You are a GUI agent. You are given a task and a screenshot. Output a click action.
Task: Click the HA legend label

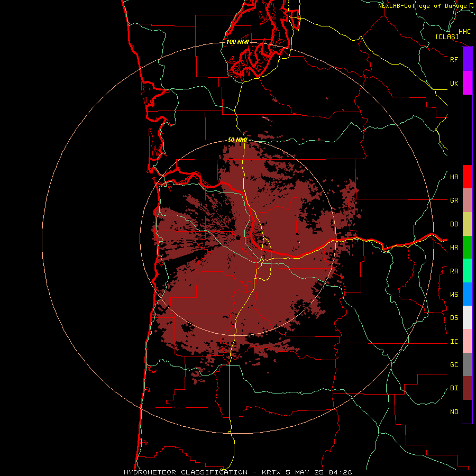tap(454, 177)
